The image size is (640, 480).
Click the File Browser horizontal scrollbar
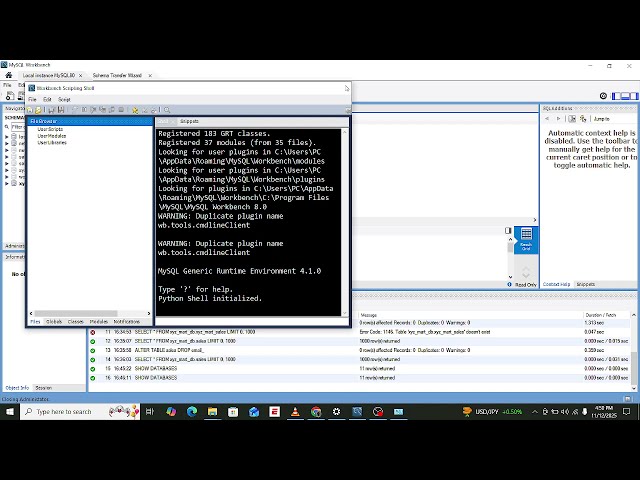[76, 313]
